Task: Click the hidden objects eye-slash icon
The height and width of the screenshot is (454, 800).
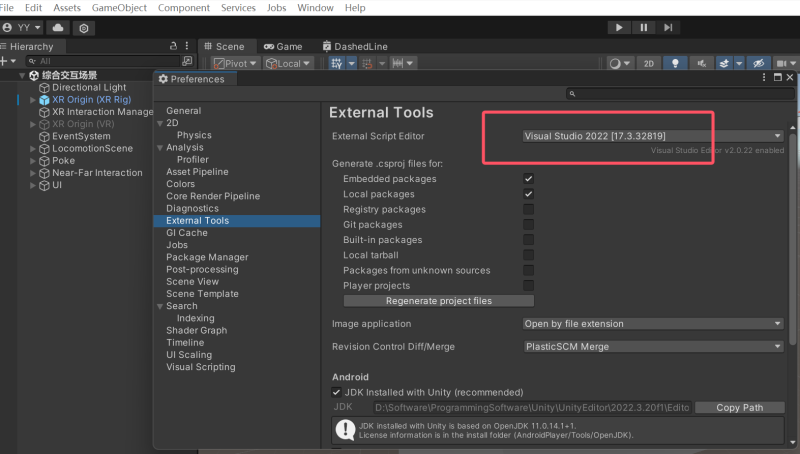Action: 758,63
